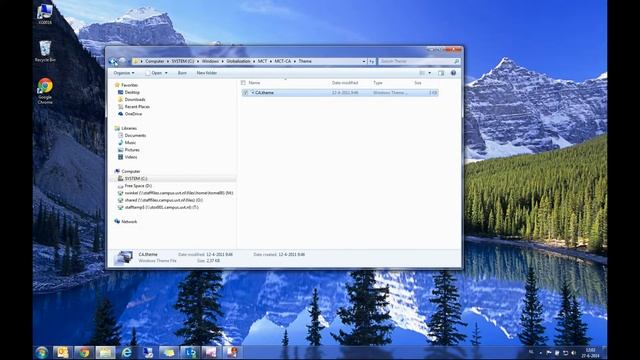Screen dimensions: 640x360
Task: Click the taskbar volume speaker icon
Action: [574, 353]
